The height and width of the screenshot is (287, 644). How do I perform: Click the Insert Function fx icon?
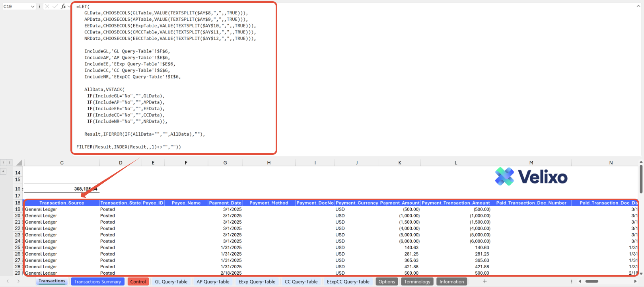pos(63,6)
